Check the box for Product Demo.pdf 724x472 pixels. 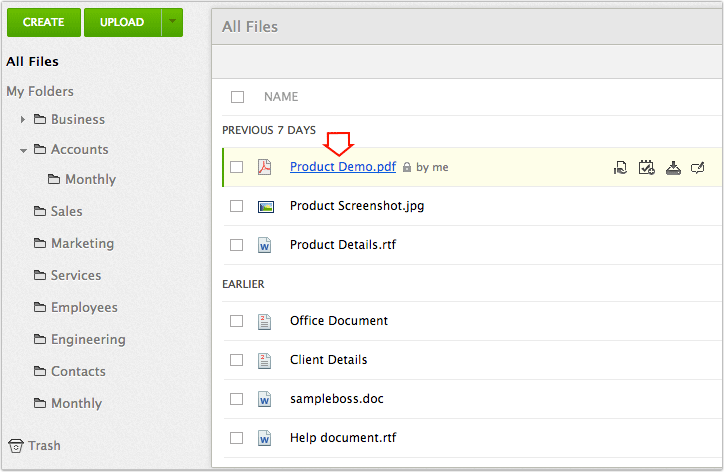237,167
